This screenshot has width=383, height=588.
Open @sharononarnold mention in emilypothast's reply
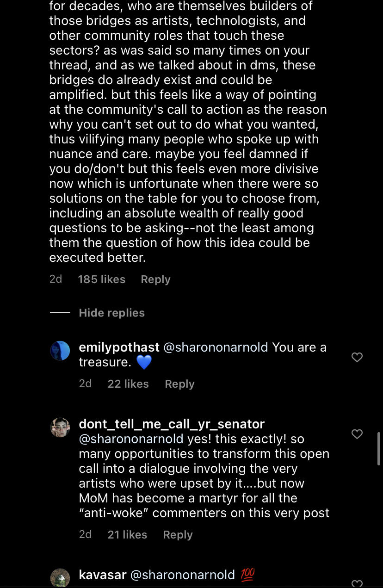point(216,347)
